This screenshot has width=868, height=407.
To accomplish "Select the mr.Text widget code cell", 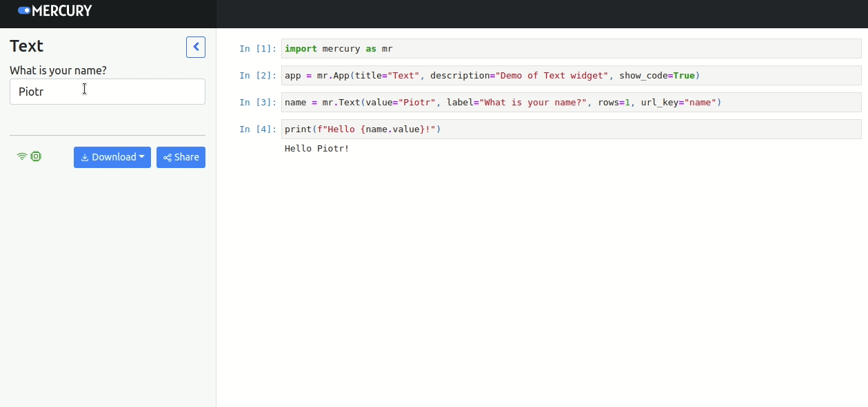I will tap(571, 103).
